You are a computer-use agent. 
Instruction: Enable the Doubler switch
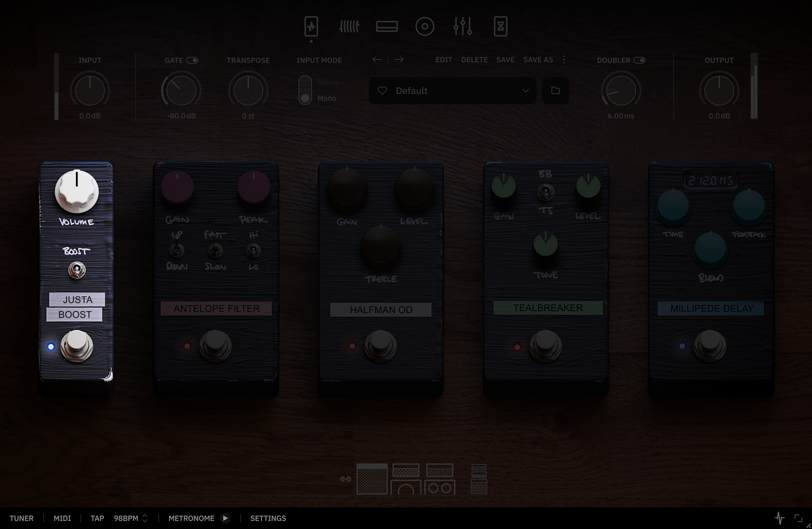tap(639, 60)
